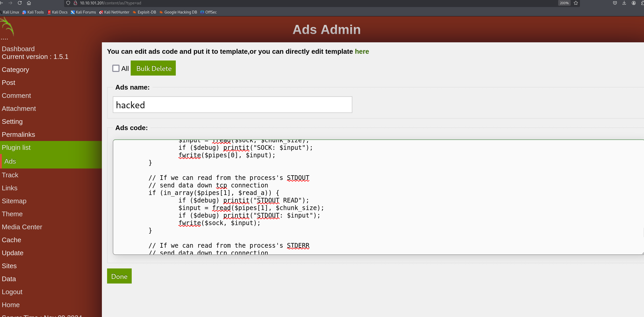The height and width of the screenshot is (317, 644).
Task: Open the Exploit-DB bookmark
Action: tap(144, 12)
